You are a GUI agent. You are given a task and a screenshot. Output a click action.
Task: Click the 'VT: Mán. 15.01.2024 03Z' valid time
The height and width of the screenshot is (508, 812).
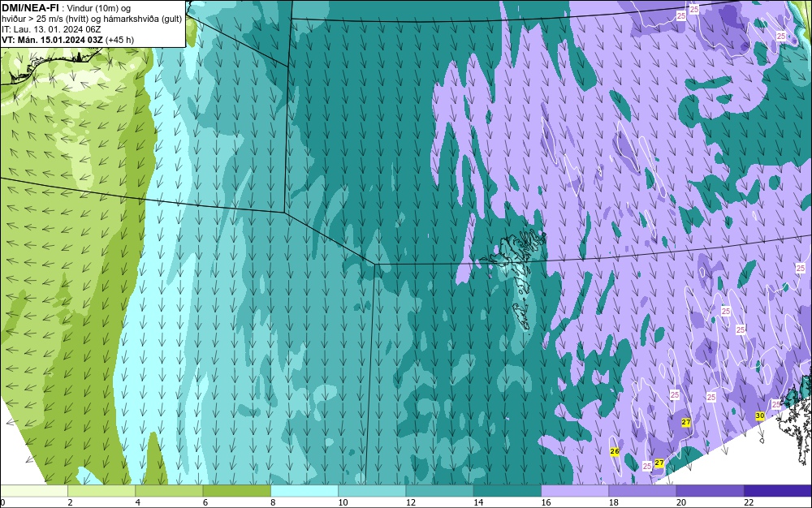coord(52,39)
